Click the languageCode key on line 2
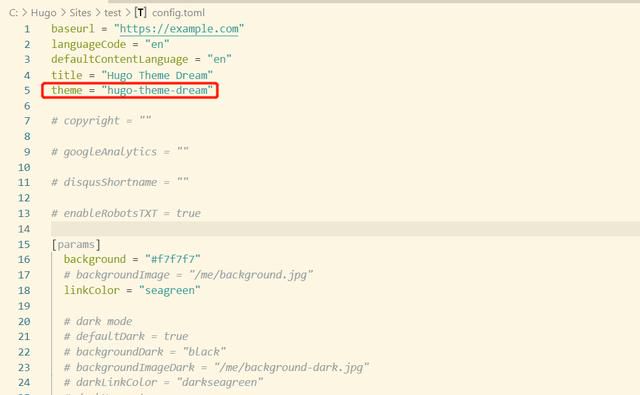 (89, 44)
